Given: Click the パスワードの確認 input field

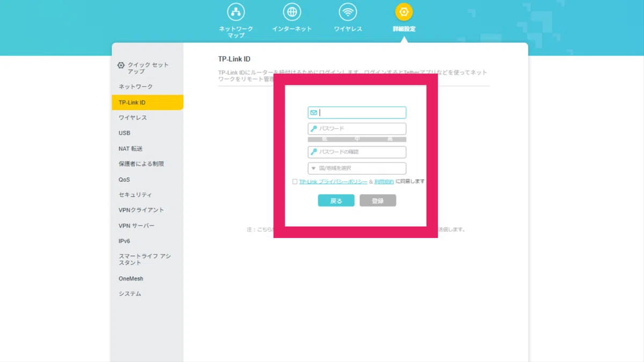Looking at the screenshot, I should pos(357,152).
